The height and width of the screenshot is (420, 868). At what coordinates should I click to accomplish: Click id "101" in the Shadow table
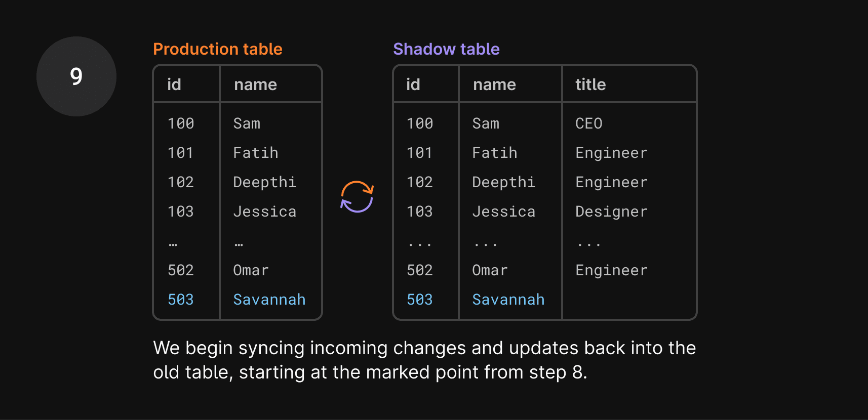click(x=420, y=153)
